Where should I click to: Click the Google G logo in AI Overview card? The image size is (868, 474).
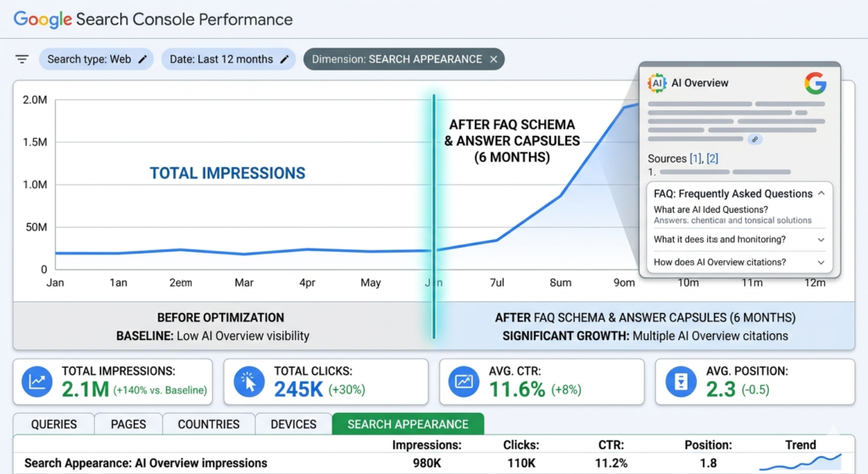coord(815,83)
